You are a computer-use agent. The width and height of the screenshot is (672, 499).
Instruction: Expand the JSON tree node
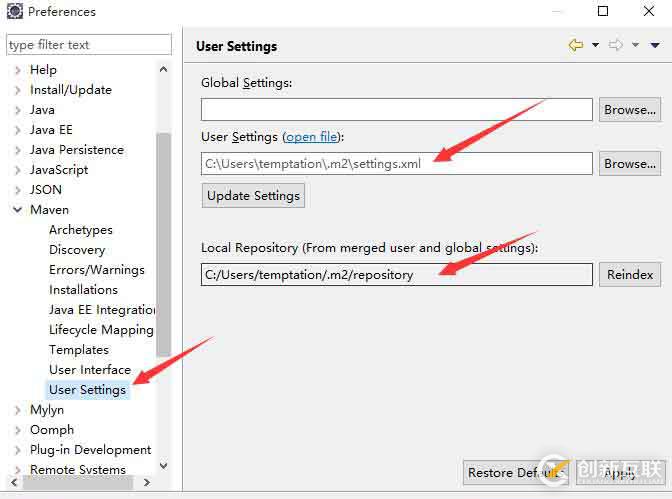tap(17, 190)
